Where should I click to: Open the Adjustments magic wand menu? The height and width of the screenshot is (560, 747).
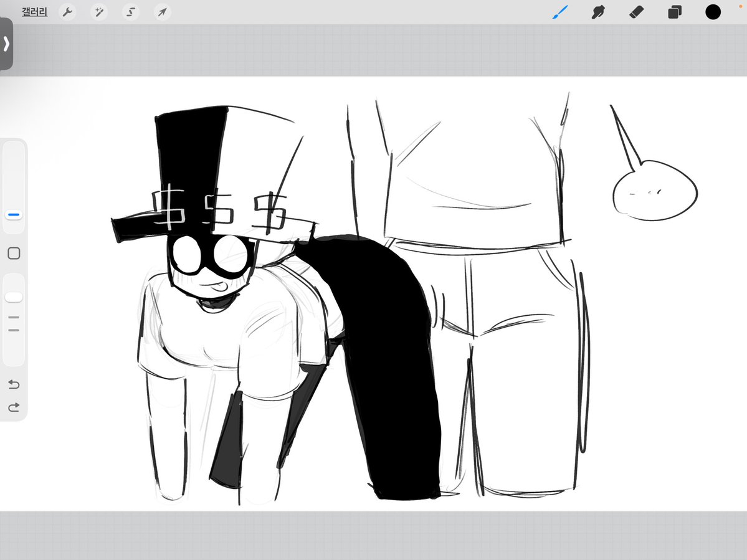pyautogui.click(x=99, y=12)
